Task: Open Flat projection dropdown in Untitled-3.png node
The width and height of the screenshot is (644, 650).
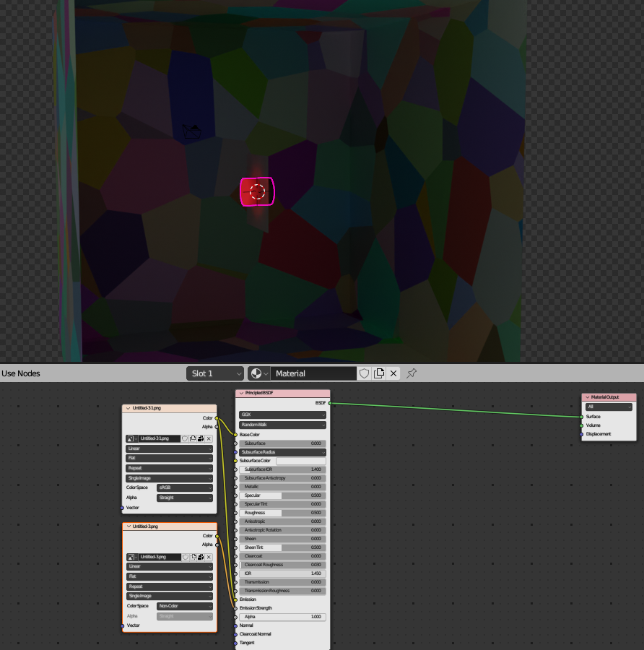Action: [x=169, y=576]
